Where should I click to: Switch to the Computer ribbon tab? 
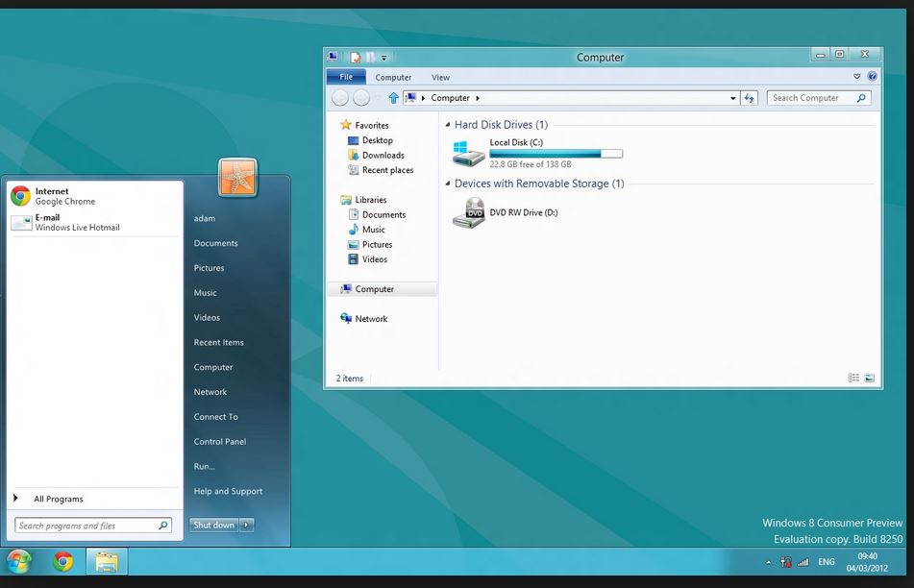[393, 78]
